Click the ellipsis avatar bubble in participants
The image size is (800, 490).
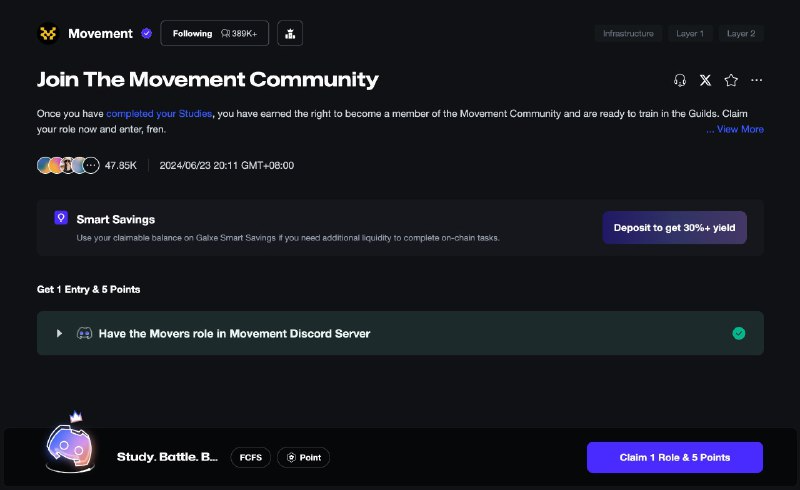91,165
